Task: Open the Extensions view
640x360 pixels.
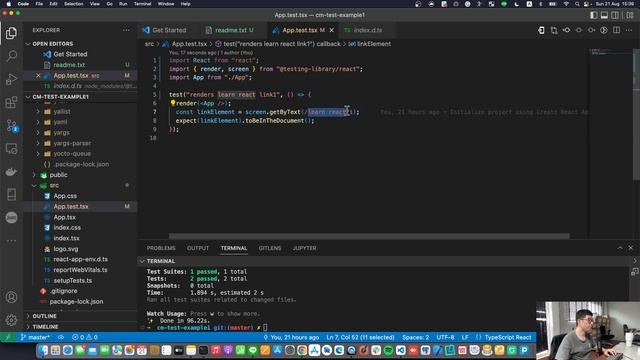Action: coord(11,102)
